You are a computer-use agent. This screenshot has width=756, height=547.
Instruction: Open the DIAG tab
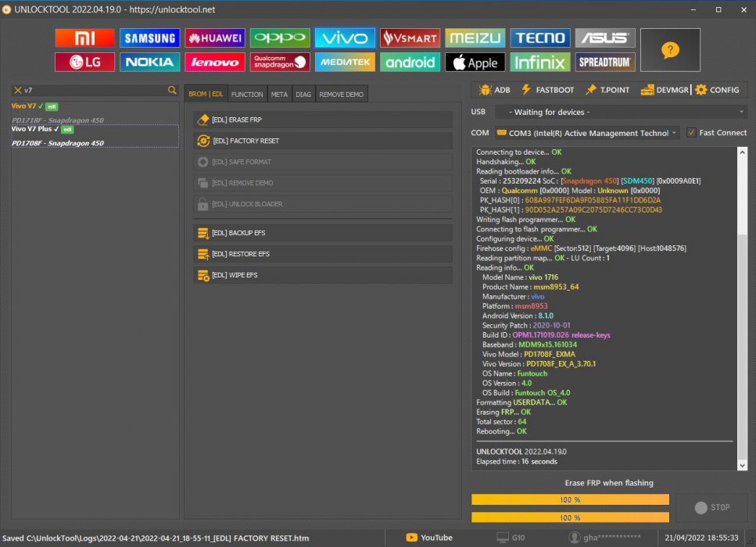coord(303,94)
